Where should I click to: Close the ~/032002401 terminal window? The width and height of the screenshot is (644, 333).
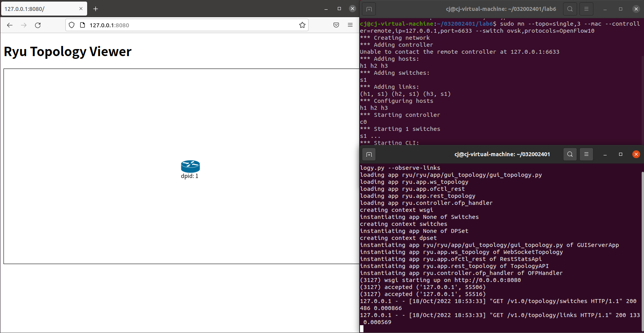click(x=636, y=155)
